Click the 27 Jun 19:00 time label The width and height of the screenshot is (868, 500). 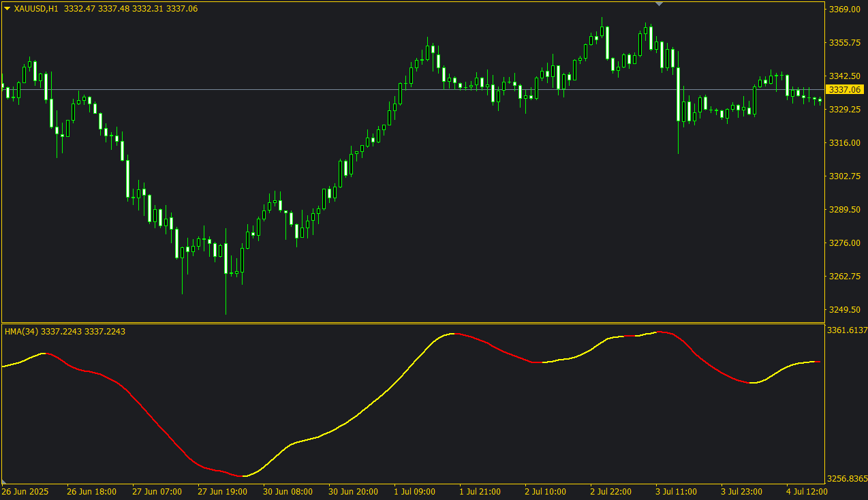(222, 492)
